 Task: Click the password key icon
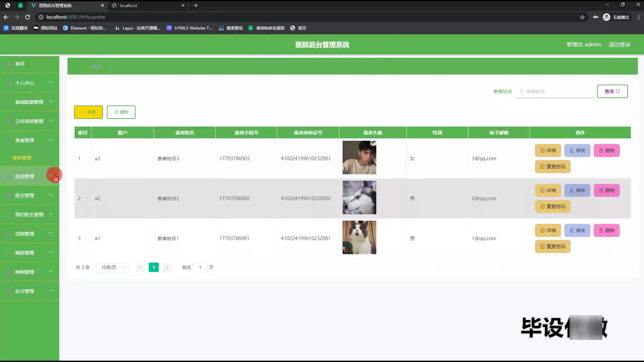pos(596,17)
